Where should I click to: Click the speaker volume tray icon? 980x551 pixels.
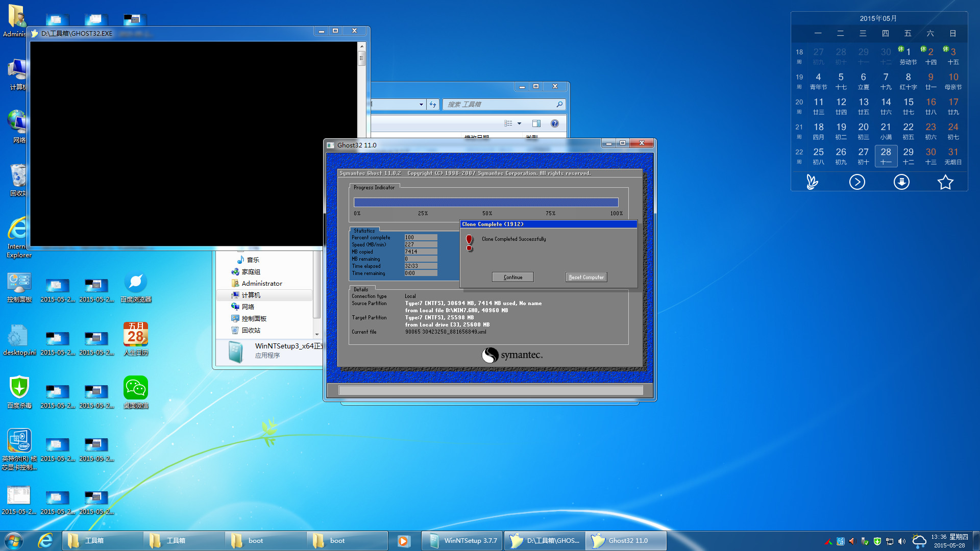point(902,541)
